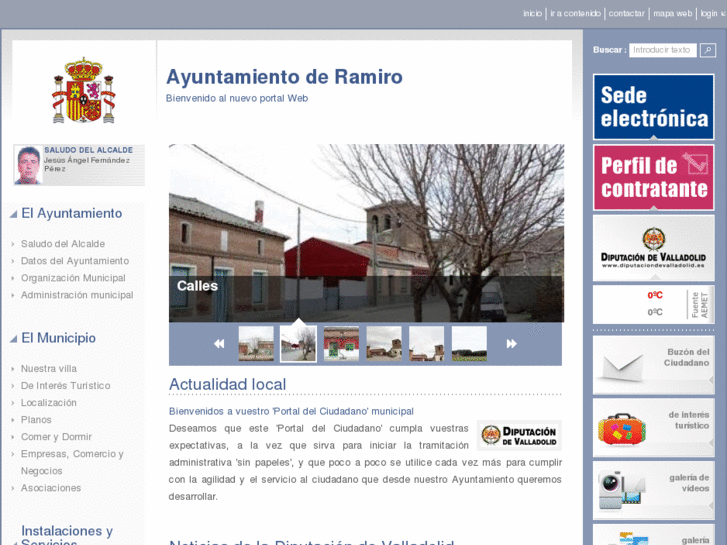Open ir a contenido top link
Screen dimensions: 727x545
coord(575,13)
